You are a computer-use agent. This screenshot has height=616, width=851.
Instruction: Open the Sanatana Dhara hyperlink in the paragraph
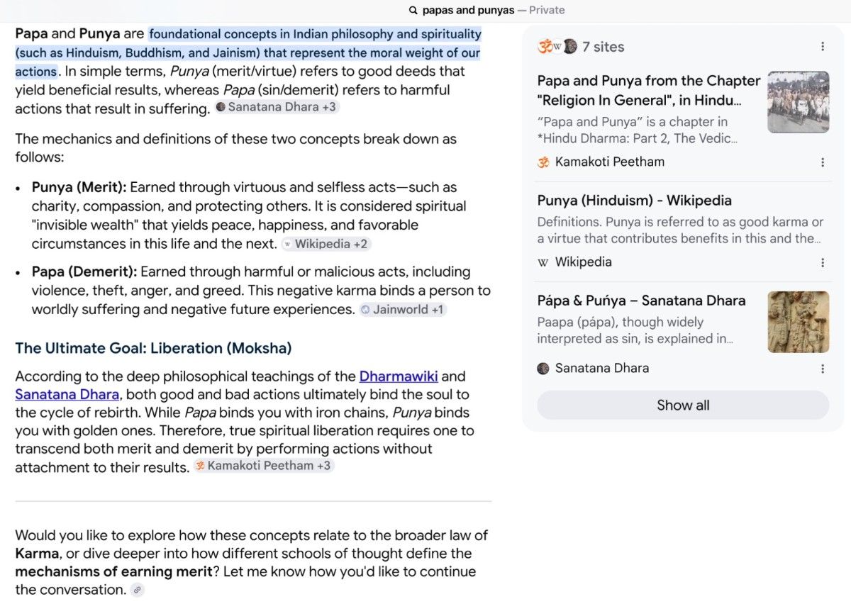67,395
